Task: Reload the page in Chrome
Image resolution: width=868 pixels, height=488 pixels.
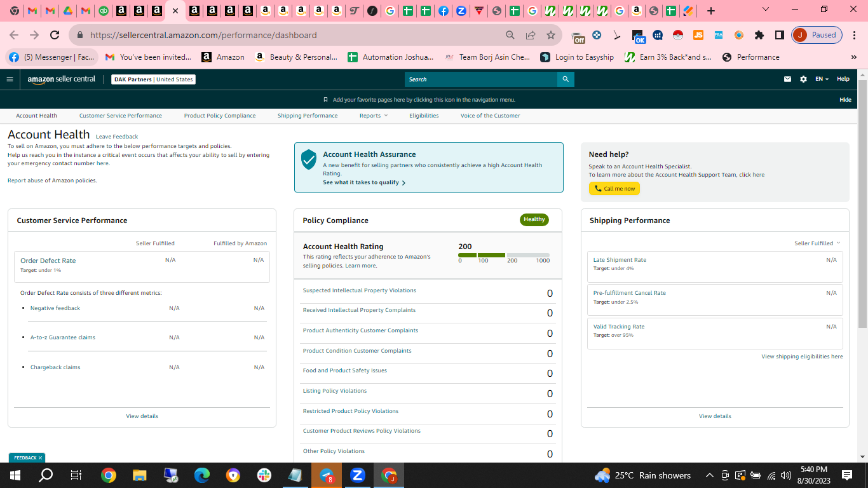Action: pos(55,35)
